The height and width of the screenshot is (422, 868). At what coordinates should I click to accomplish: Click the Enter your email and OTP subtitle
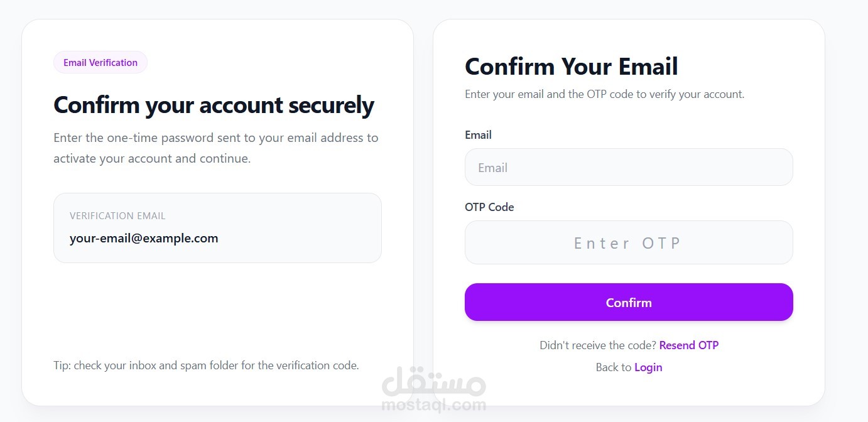coord(604,95)
